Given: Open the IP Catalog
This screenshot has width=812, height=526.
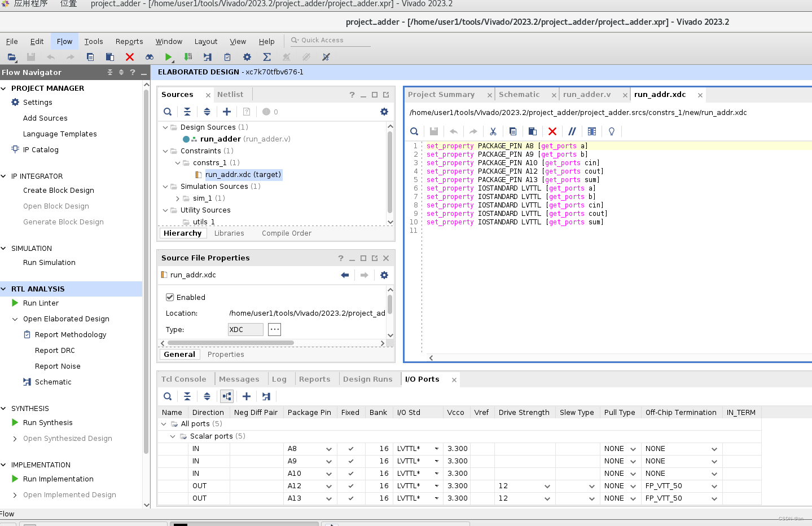Looking at the screenshot, I should tap(41, 150).
